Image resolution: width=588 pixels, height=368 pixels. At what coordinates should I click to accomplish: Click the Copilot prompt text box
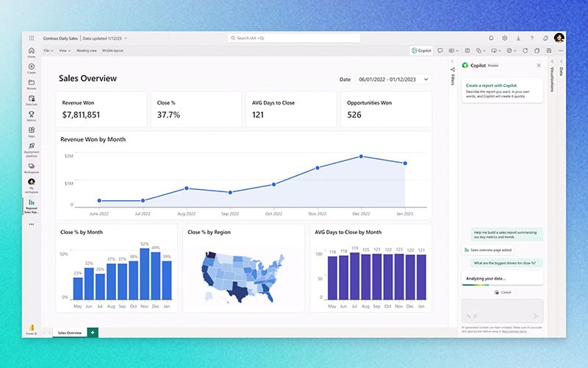[502, 309]
